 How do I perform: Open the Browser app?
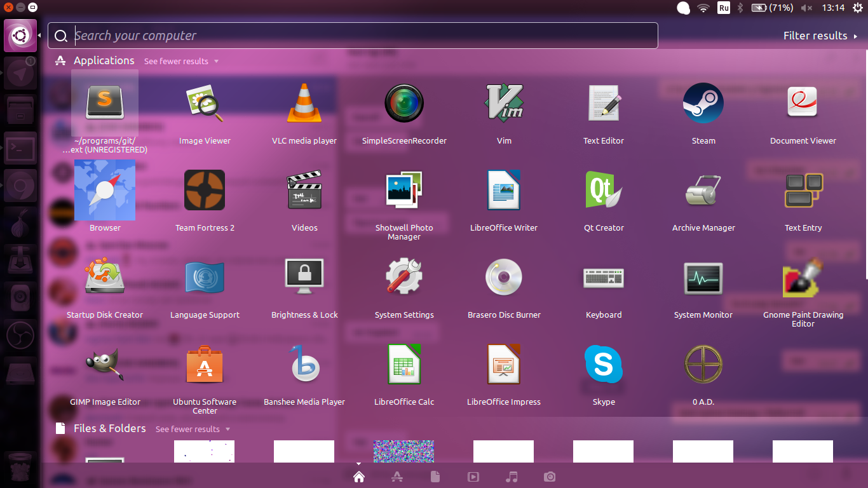[105, 190]
